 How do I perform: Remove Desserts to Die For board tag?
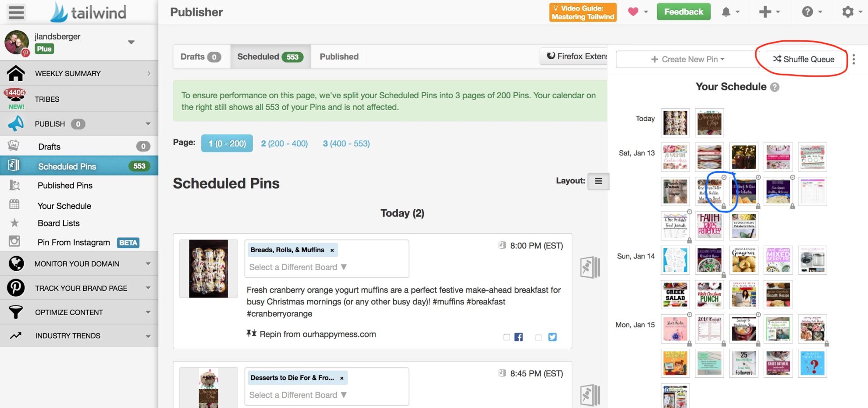click(342, 378)
